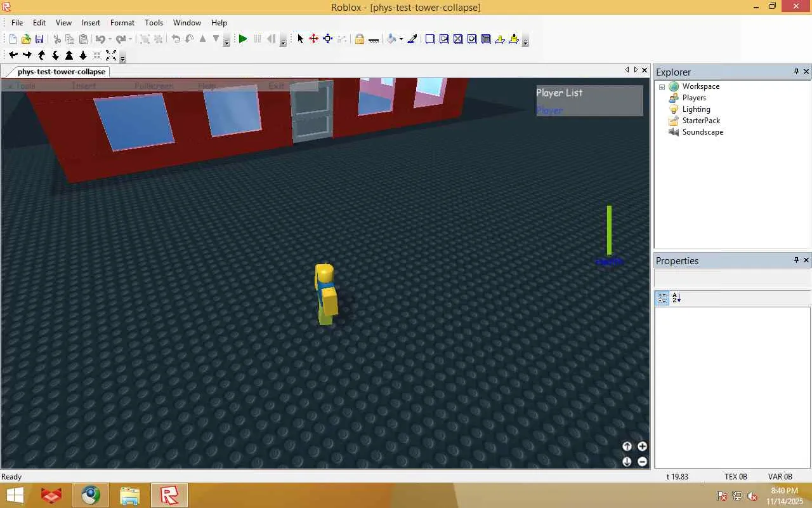Open the Windows Start button
812x508 pixels.
pyautogui.click(x=15, y=495)
